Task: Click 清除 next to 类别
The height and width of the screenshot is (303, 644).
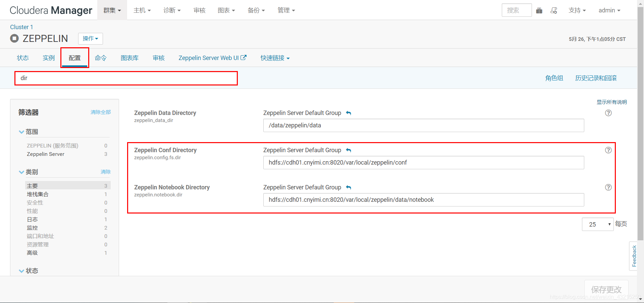Action: pos(106,172)
